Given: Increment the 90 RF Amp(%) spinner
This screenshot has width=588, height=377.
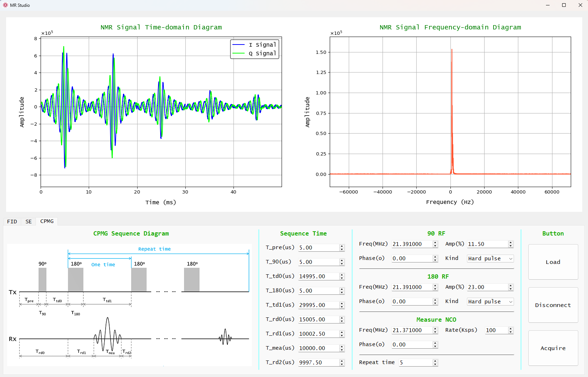Looking at the screenshot, I should (x=510, y=242).
